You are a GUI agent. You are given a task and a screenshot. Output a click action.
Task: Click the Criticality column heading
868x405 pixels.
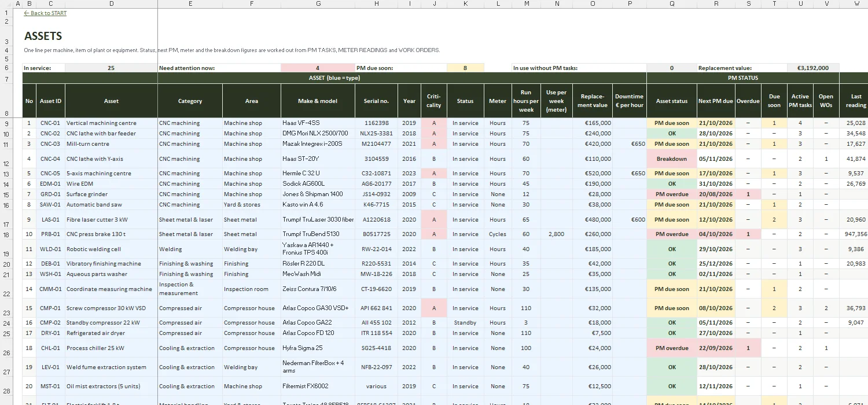434,101
